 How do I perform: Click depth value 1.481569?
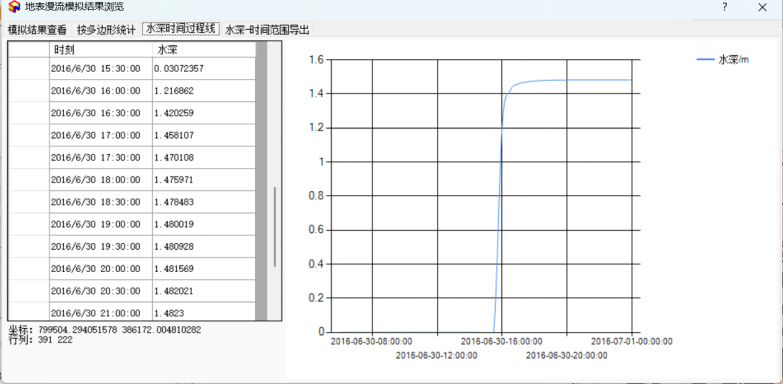click(x=204, y=269)
